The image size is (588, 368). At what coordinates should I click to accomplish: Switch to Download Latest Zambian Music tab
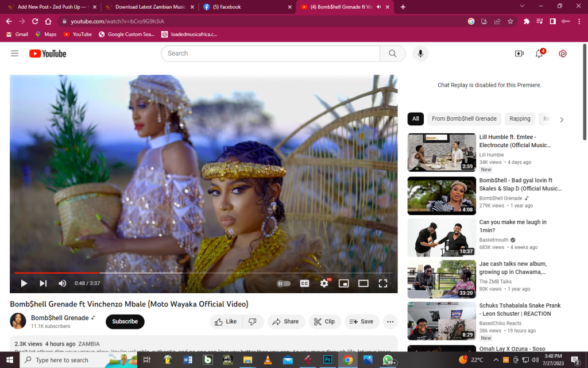pyautogui.click(x=150, y=7)
